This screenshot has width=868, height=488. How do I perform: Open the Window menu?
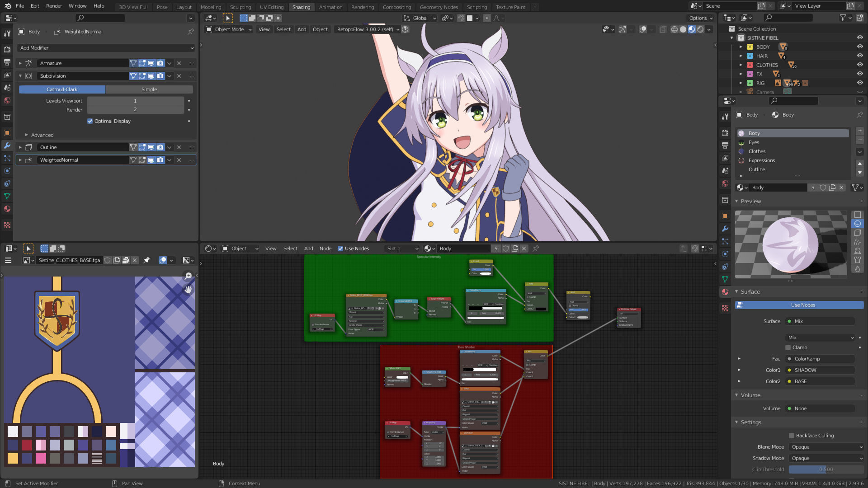[x=77, y=6]
